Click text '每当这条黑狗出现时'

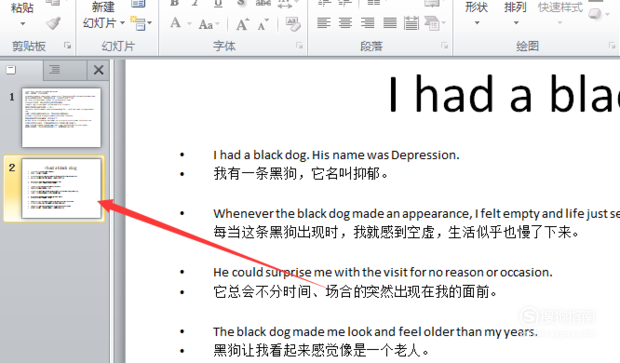[x=276, y=232]
